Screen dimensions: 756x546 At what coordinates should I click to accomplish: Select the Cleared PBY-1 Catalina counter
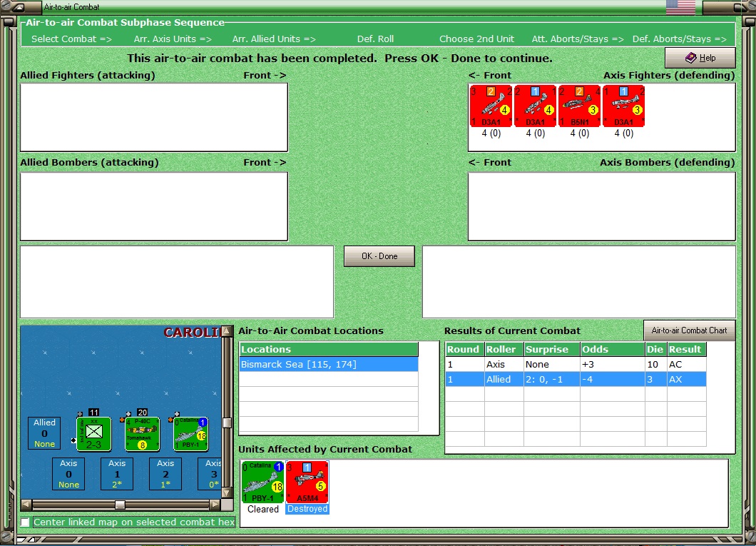262,482
